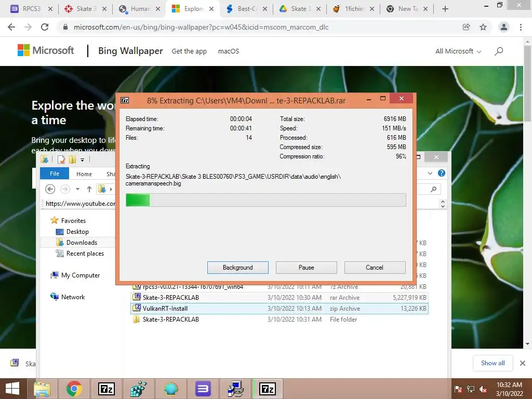Open the Microsoft site search magnifier

499,51
